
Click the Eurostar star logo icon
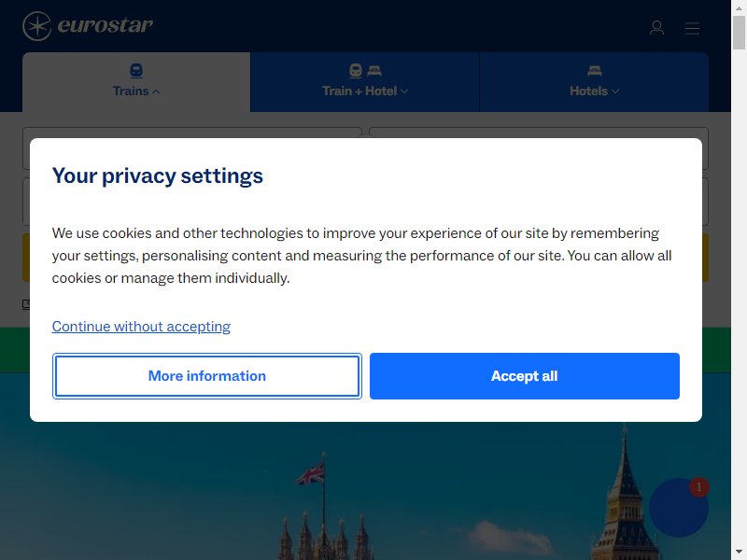[36, 26]
